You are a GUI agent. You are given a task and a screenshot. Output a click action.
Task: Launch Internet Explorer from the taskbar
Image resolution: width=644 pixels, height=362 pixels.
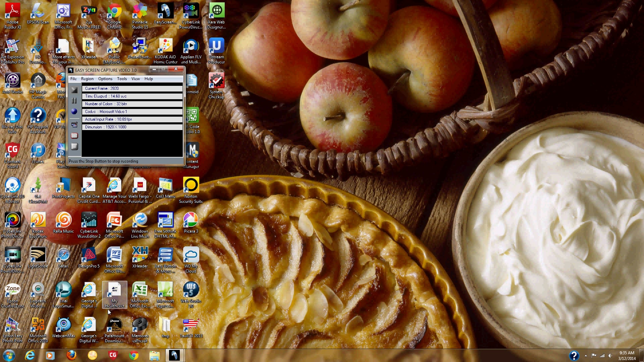point(30,355)
